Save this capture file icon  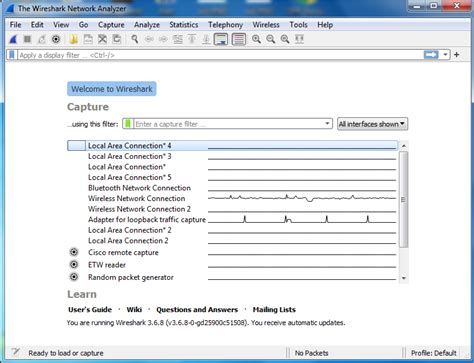(88, 39)
